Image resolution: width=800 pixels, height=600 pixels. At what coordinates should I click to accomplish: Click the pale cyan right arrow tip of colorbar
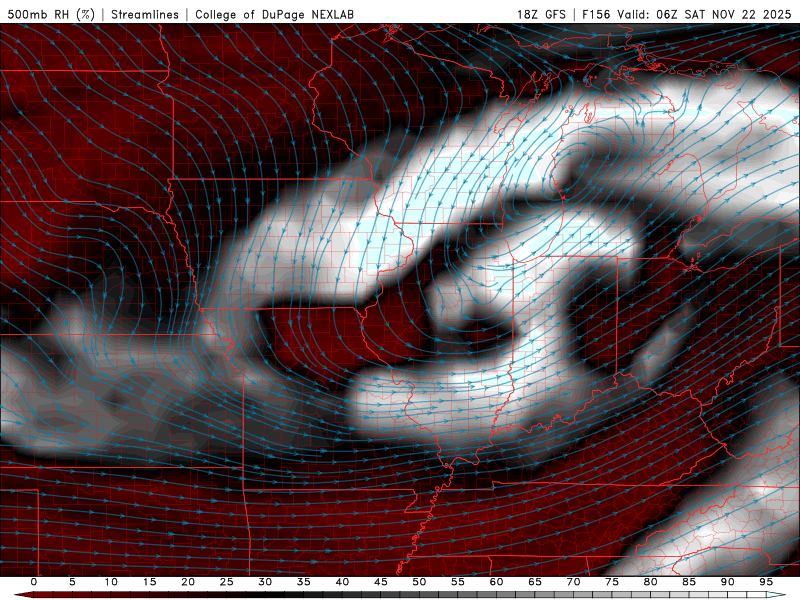coord(776,595)
